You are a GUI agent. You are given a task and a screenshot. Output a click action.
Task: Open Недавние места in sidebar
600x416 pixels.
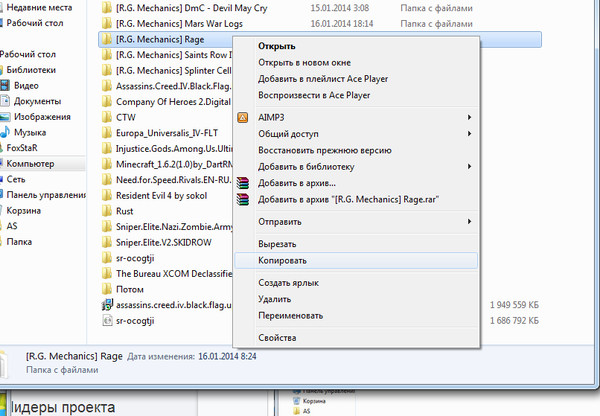tap(39, 7)
